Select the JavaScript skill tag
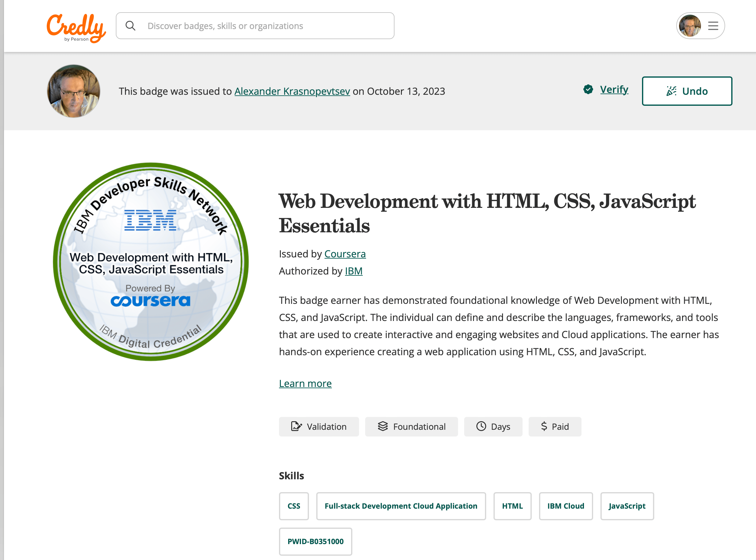The height and width of the screenshot is (560, 756). [627, 506]
